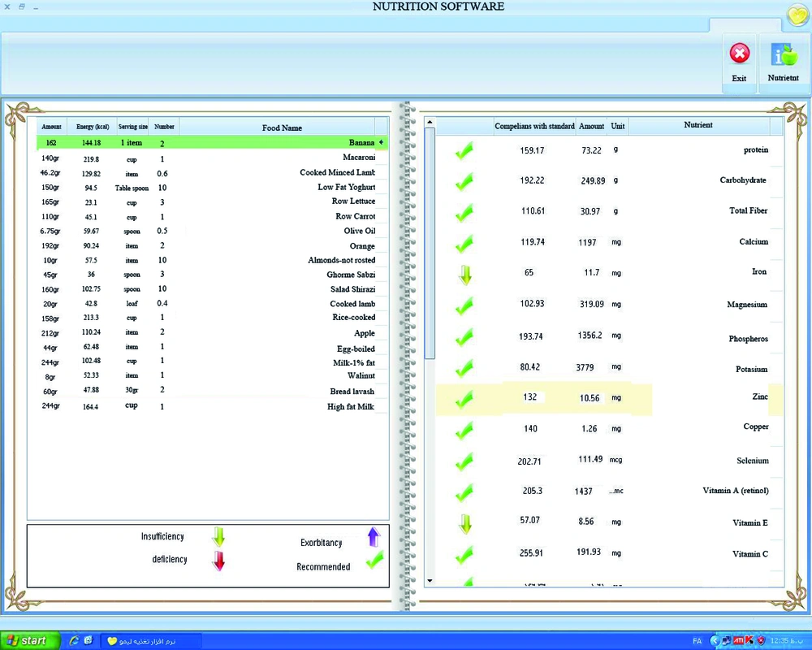This screenshot has width=812, height=650.
Task: Click the protein amount value 73.22
Action: pos(591,150)
